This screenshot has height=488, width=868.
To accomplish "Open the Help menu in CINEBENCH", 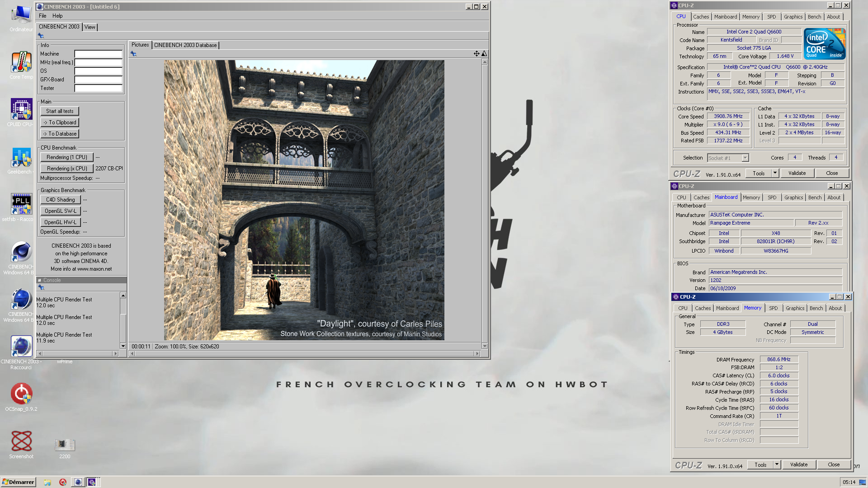I will click(x=57, y=16).
